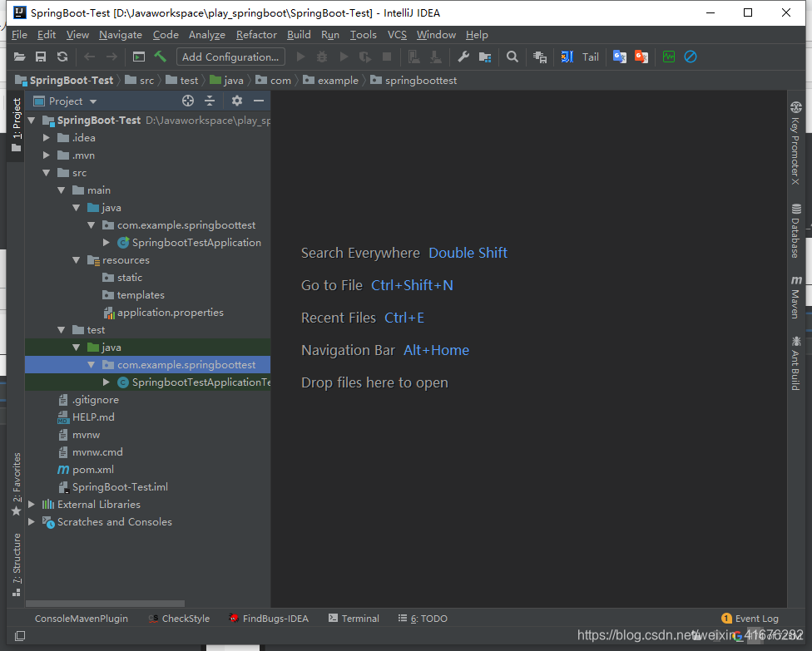Collapse the main folder
Screen dimensions: 812x651
[61, 190]
